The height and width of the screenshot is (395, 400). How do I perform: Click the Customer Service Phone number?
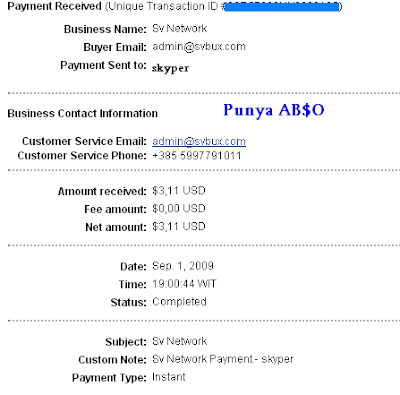pyautogui.click(x=197, y=156)
